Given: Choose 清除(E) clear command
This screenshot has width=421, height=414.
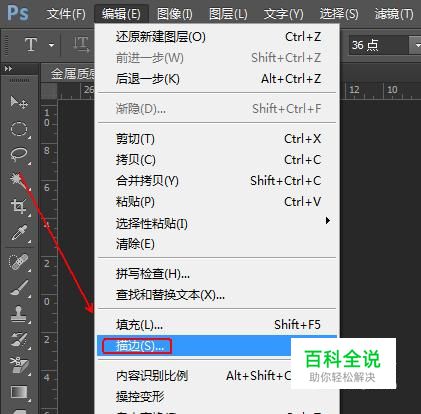Looking at the screenshot, I should pos(218,244).
